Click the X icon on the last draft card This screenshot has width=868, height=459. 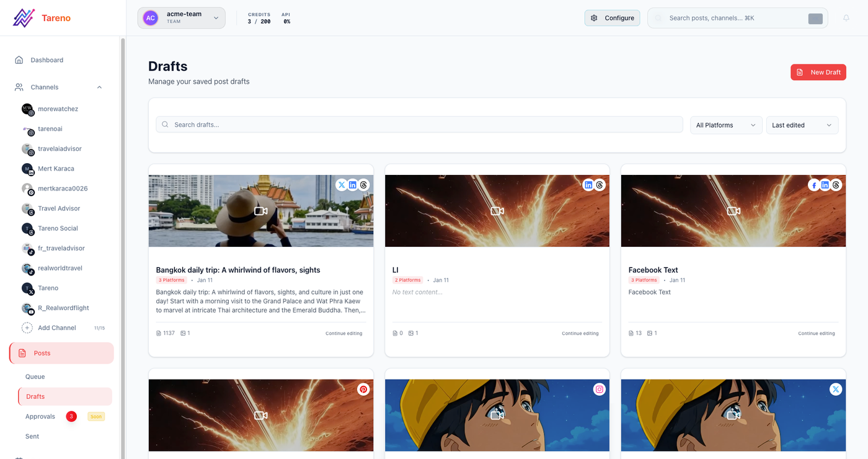[x=836, y=390]
